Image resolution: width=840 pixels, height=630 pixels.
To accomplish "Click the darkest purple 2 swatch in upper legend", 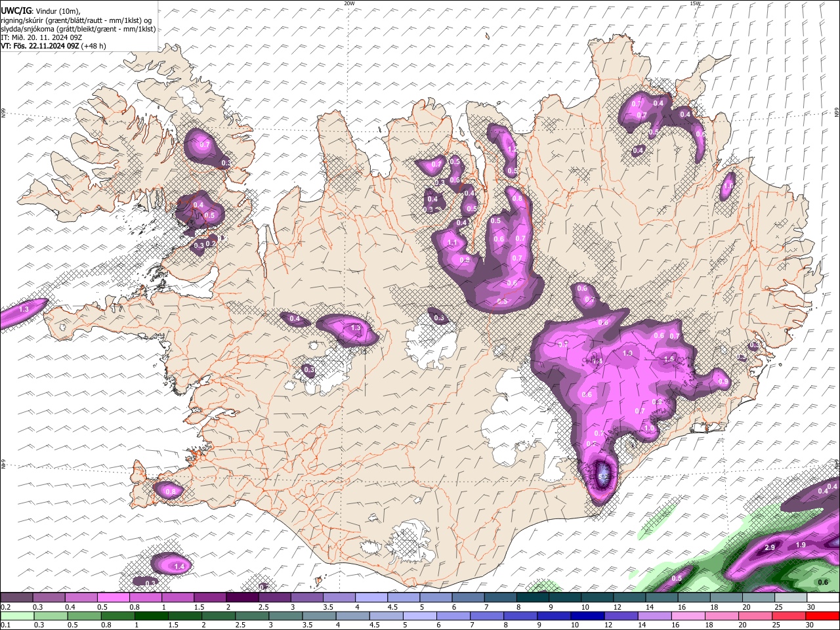I will coord(241,598).
